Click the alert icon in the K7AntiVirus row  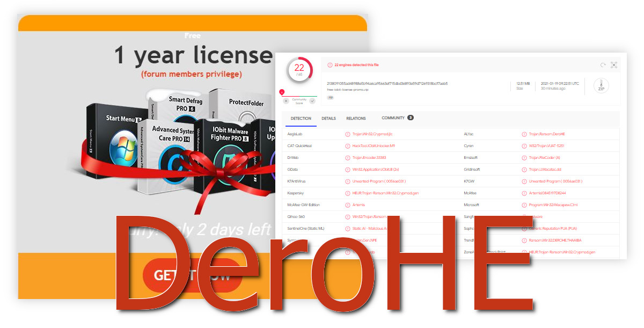348,181
